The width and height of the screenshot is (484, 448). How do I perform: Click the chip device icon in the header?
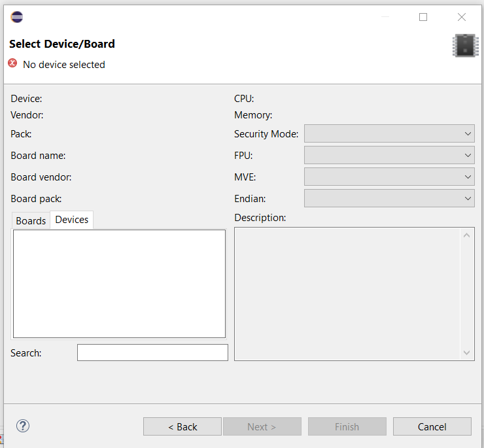(x=464, y=45)
